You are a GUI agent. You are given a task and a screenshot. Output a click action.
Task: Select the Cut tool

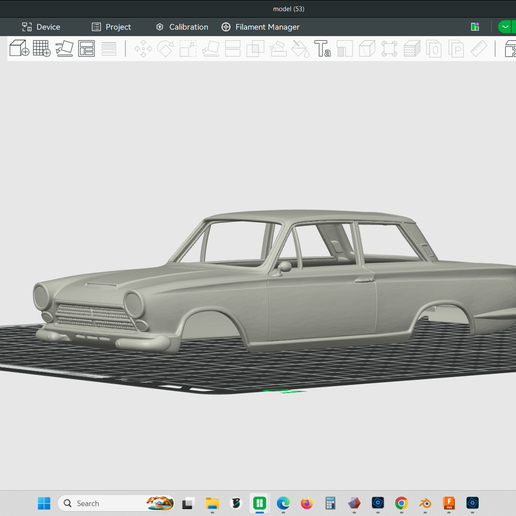click(x=233, y=49)
